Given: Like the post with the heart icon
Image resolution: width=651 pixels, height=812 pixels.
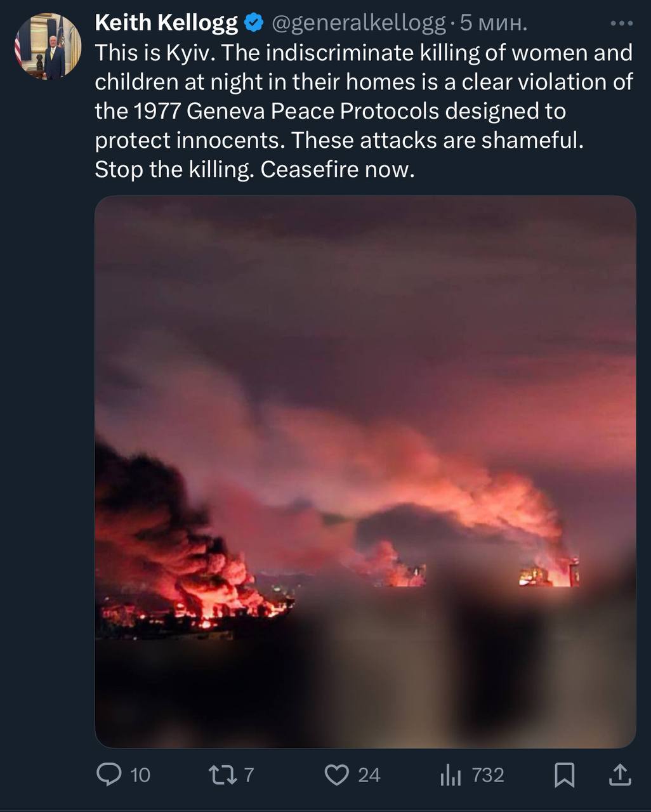Looking at the screenshot, I should pyautogui.click(x=337, y=775).
